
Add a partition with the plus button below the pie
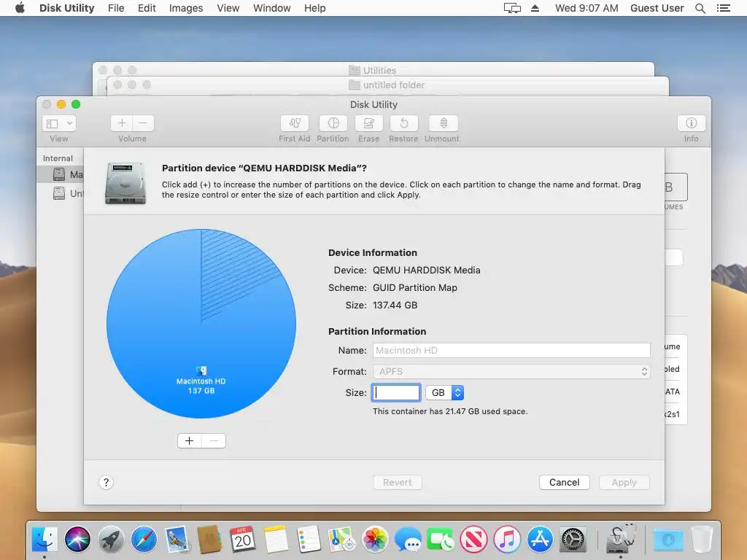click(x=189, y=441)
